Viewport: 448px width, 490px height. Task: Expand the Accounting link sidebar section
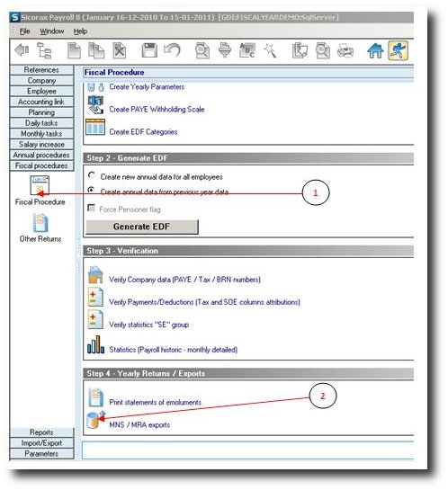click(x=41, y=102)
